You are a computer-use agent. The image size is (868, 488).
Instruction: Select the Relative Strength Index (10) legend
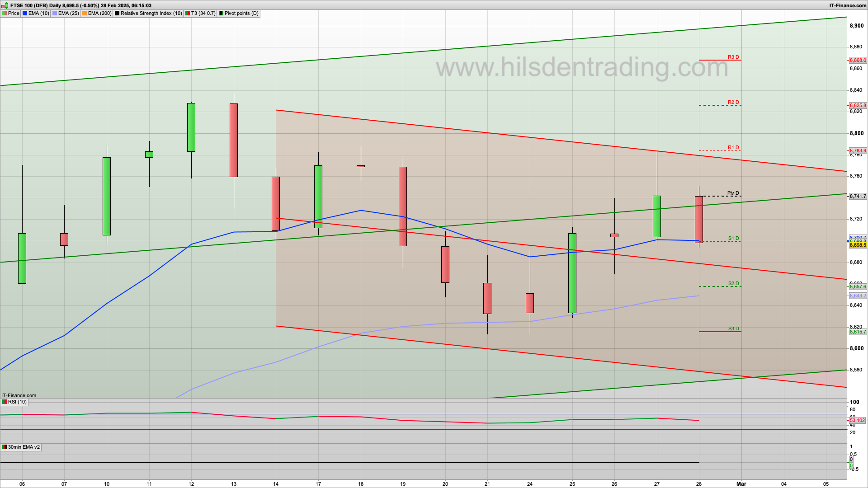pyautogui.click(x=148, y=14)
